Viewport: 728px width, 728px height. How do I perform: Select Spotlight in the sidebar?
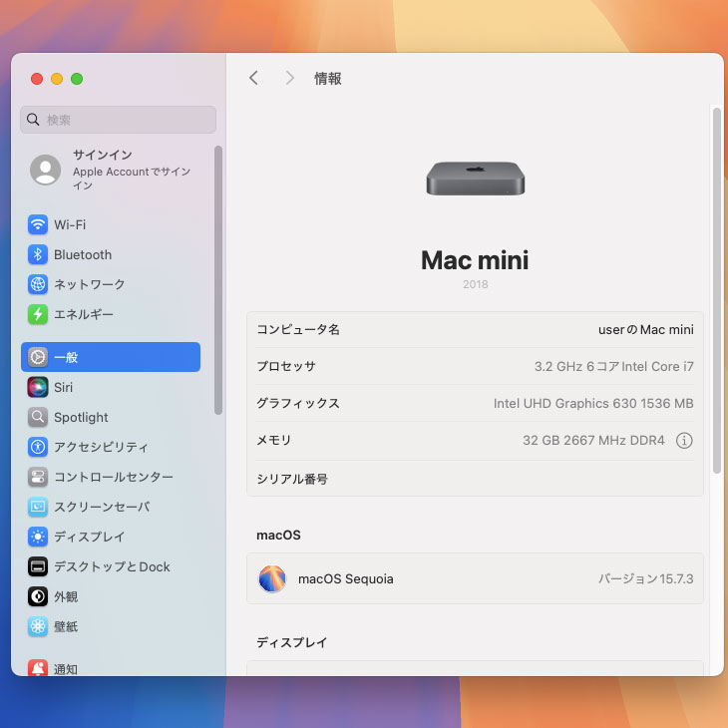(x=81, y=417)
